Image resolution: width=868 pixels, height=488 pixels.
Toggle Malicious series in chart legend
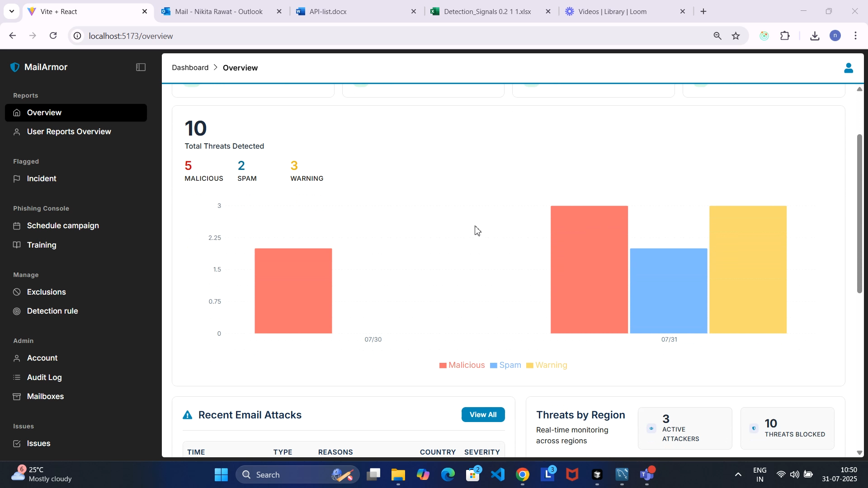coord(462,365)
